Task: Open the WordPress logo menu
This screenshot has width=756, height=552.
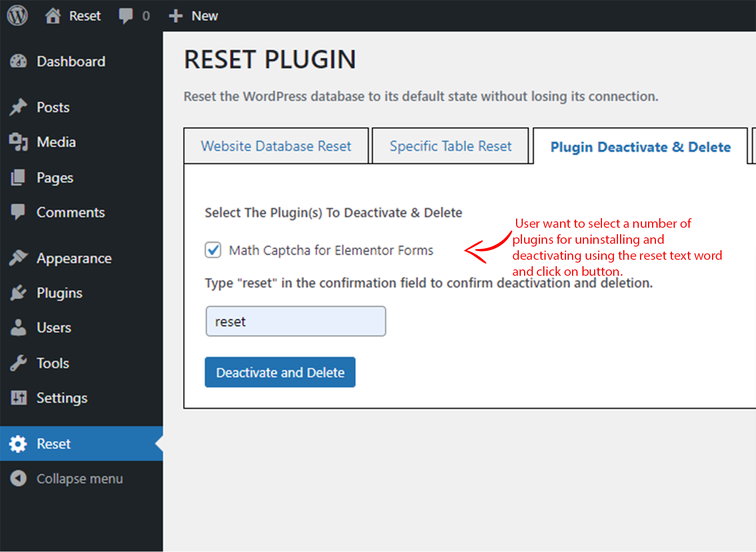Action: coord(17,16)
